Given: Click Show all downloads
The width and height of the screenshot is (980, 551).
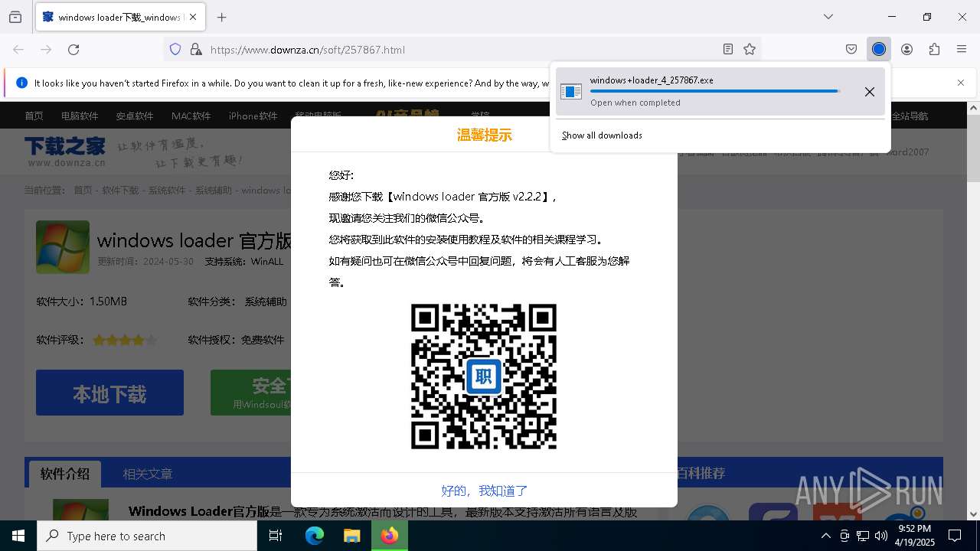Looking at the screenshot, I should (x=602, y=135).
